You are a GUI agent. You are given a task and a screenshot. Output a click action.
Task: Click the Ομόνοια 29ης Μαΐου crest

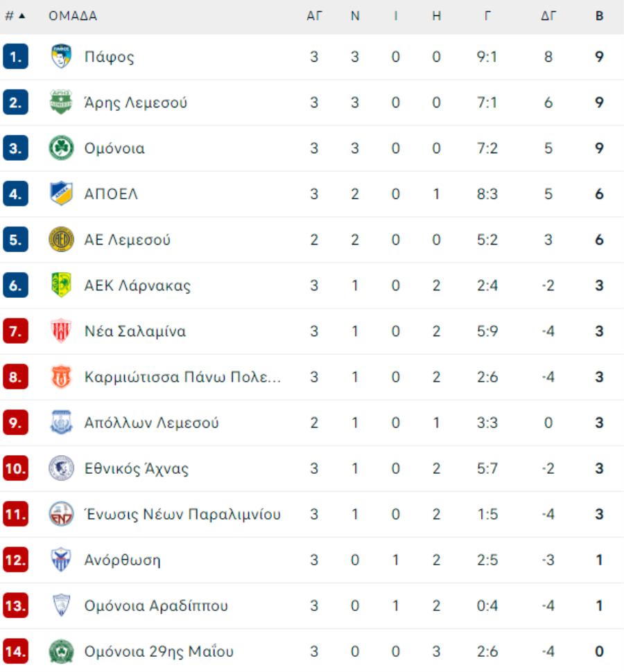click(x=61, y=651)
